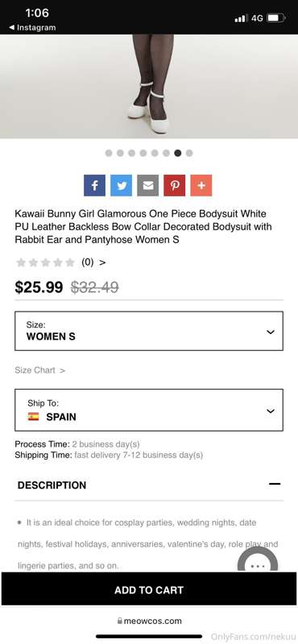The image size is (298, 644).
Task: Share product on Twitter
Action: coord(122,186)
